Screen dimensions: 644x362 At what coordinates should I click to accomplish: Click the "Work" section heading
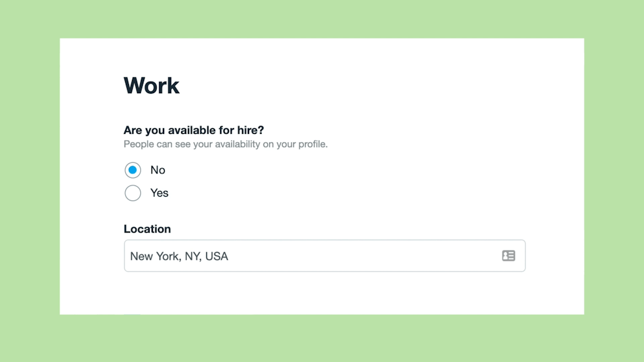click(x=152, y=85)
